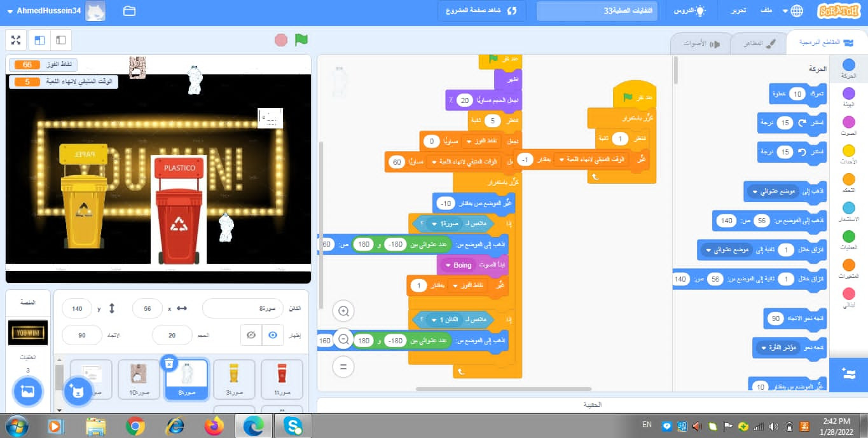The image size is (868, 438).
Task: Select sprite صورة10 thumbnail
Action: point(139,380)
